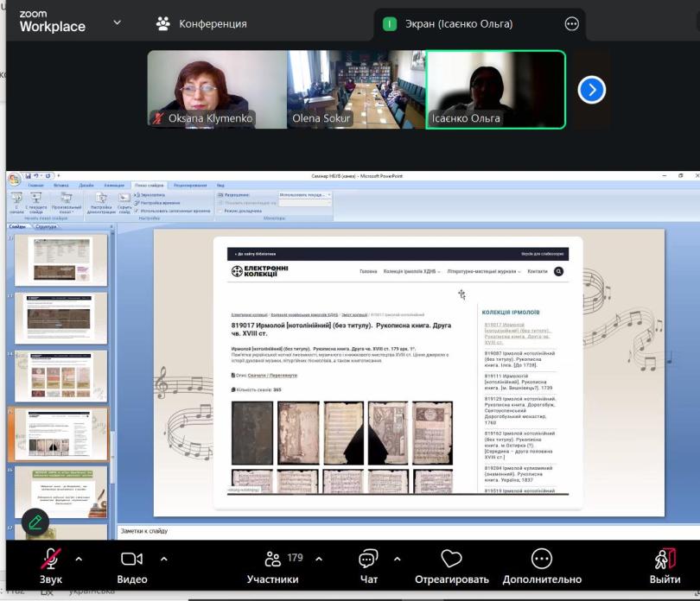Open the Разрешение resolution combo box
700x601 pixels.
tap(305, 195)
